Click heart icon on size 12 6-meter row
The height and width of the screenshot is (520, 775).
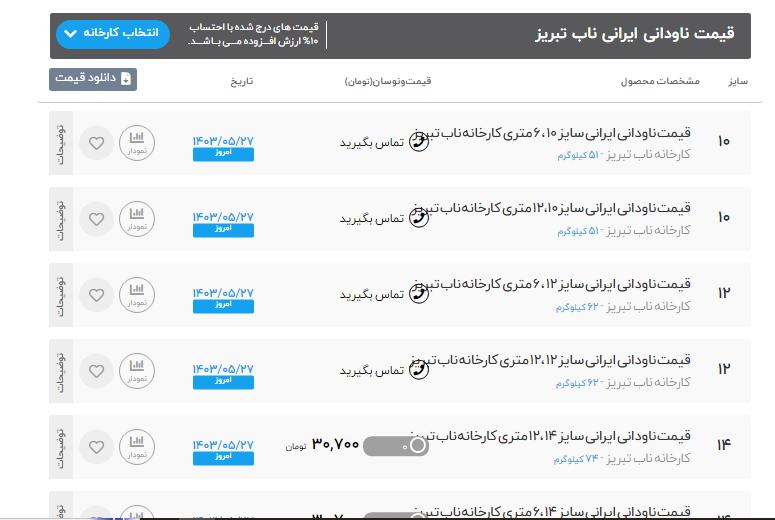96,294
